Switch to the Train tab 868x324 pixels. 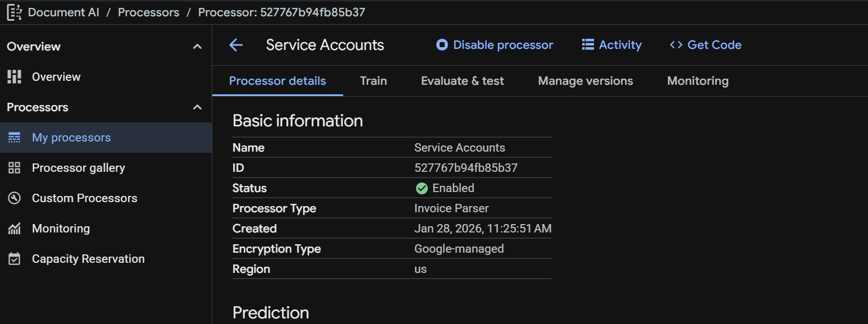[x=373, y=81]
